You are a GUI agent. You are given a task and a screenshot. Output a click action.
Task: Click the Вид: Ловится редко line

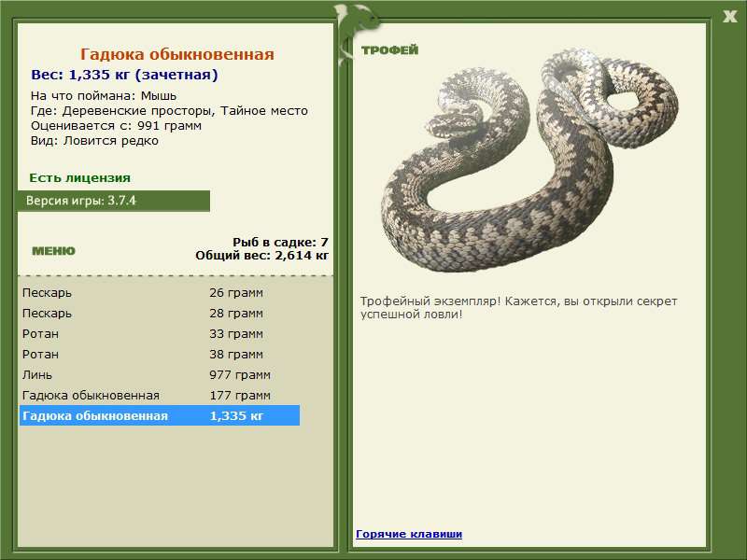coord(94,141)
